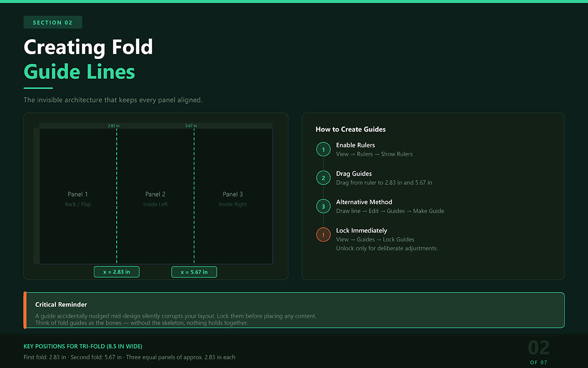The image size is (588, 368).
Task: Click the How to Create Guides heading
Action: 351,130
